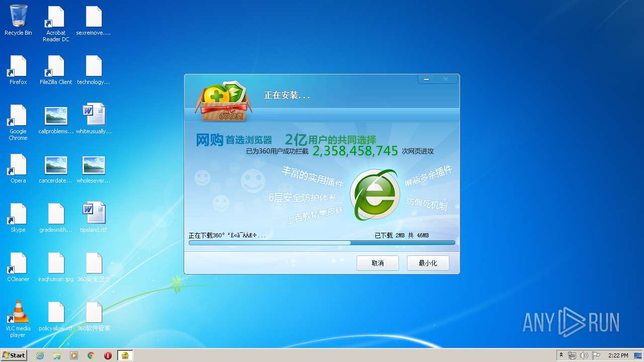Click 网购首选浏览器 slogan text
The width and height of the screenshot is (644, 362).
234,140
